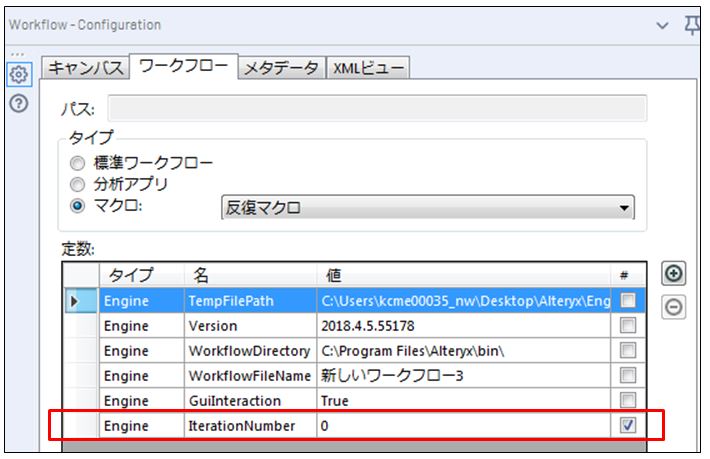Click the pin icon on Configuration panel
710x459 pixels.
tap(692, 25)
